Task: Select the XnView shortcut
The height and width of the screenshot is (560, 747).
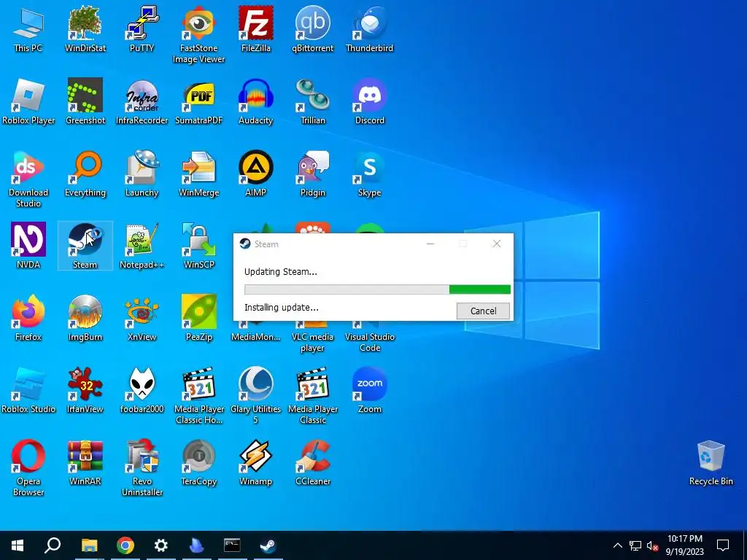Action: click(142, 319)
